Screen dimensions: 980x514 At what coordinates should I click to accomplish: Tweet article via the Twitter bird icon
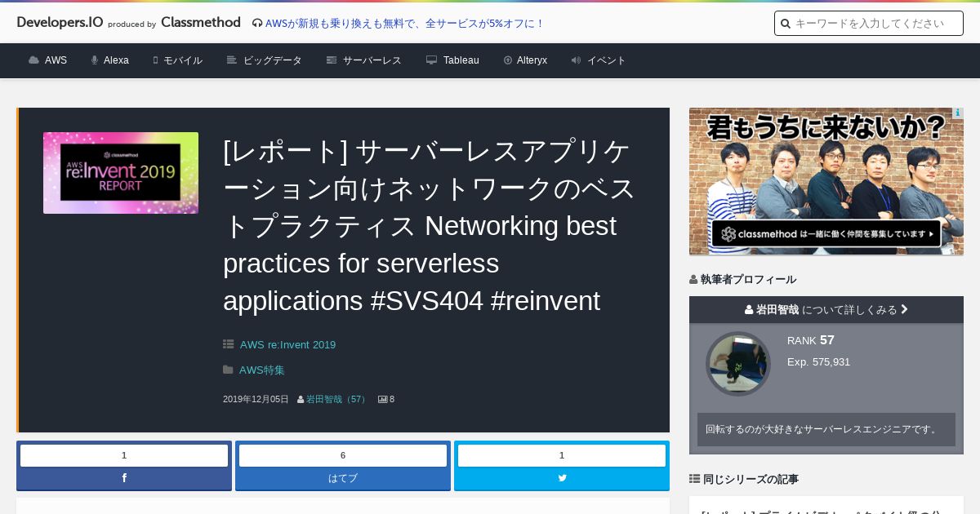[x=562, y=478]
